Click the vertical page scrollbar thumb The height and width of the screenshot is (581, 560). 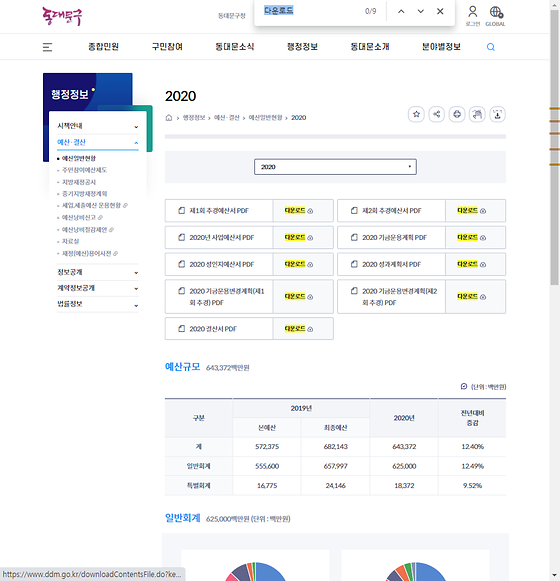point(554,148)
